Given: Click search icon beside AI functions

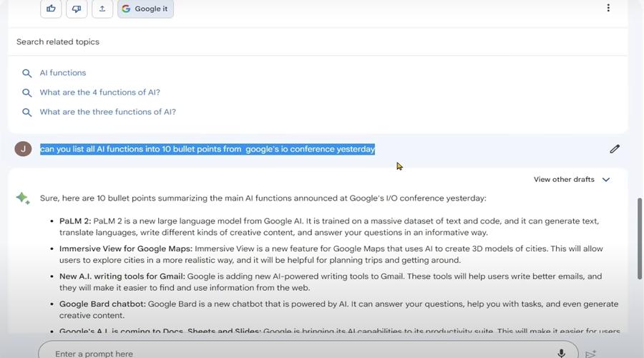Looking at the screenshot, I should pyautogui.click(x=26, y=73).
